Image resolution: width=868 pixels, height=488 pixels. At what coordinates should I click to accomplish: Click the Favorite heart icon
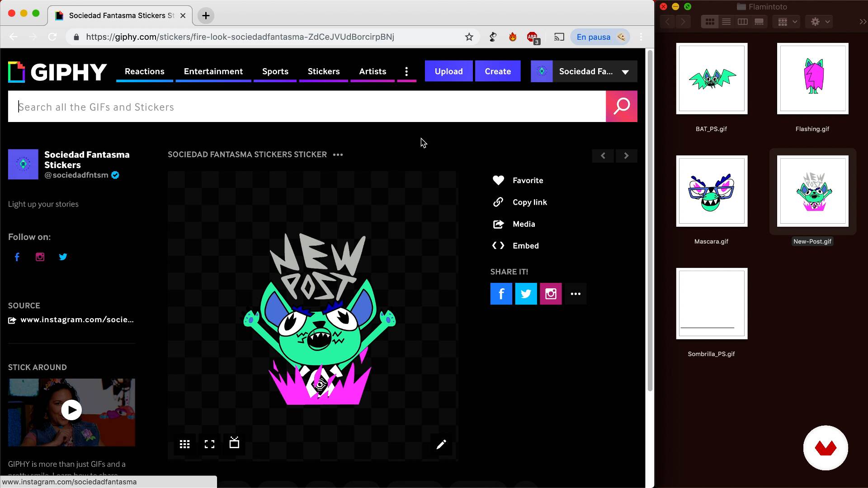point(498,180)
